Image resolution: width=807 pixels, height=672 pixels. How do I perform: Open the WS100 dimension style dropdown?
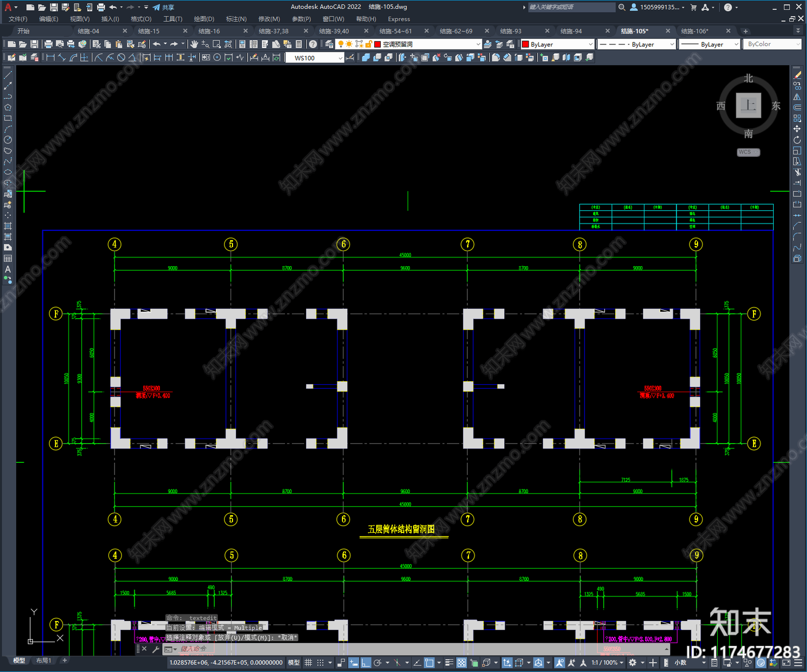(x=315, y=58)
